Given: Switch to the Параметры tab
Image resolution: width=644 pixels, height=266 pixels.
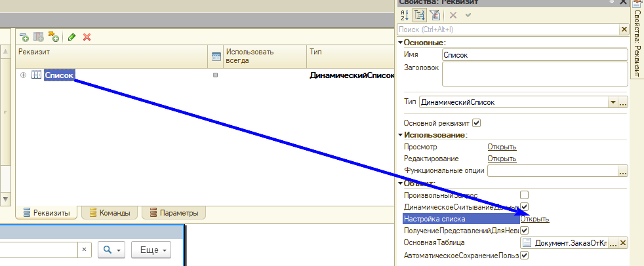Looking at the screenshot, I should tap(174, 213).
